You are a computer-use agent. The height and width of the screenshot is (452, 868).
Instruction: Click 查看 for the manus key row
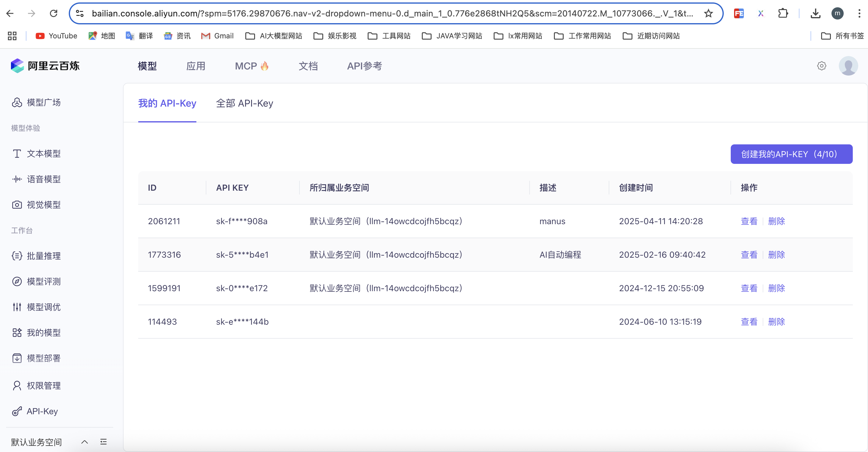[x=749, y=221]
